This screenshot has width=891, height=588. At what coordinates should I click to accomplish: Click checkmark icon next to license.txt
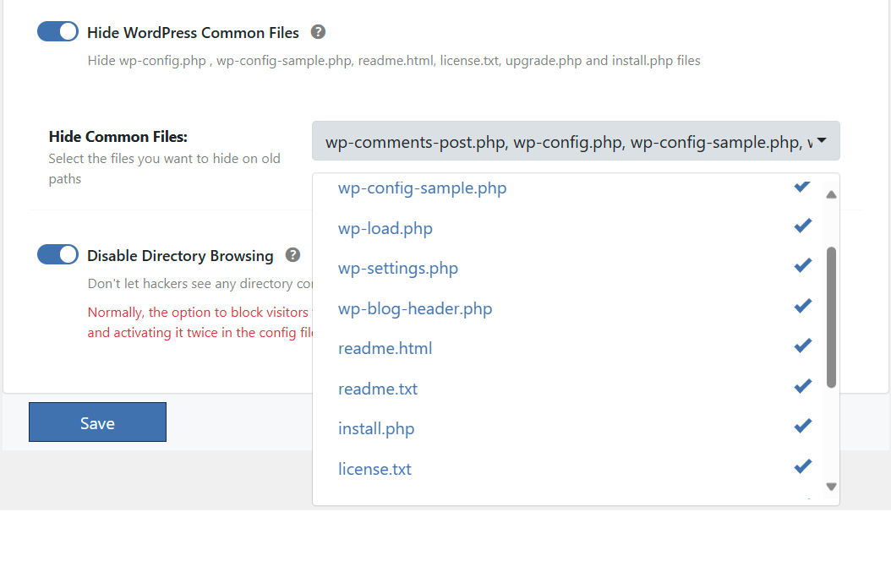tap(803, 465)
